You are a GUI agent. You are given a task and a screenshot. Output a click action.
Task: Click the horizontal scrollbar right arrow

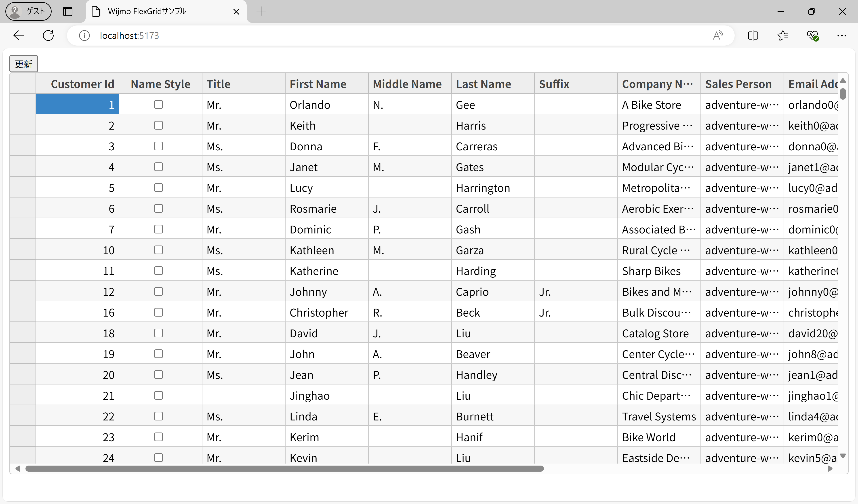coord(830,468)
